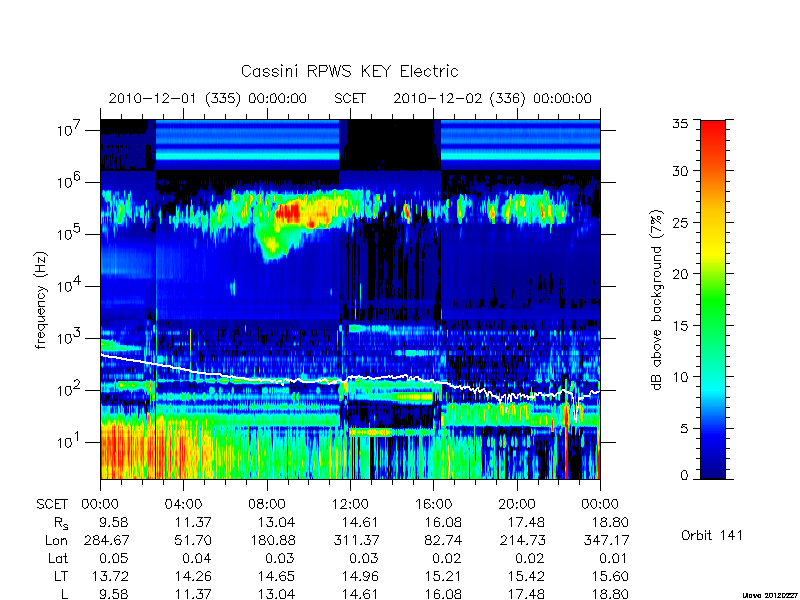Click the "30" color bar tick value
Viewport: 800px width, 600px height.
click(681, 171)
